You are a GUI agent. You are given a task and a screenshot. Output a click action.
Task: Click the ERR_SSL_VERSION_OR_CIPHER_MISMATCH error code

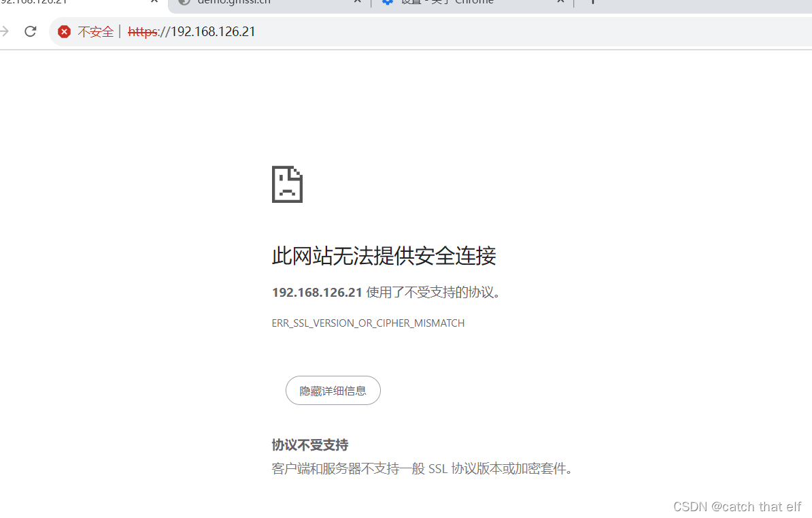(x=368, y=323)
